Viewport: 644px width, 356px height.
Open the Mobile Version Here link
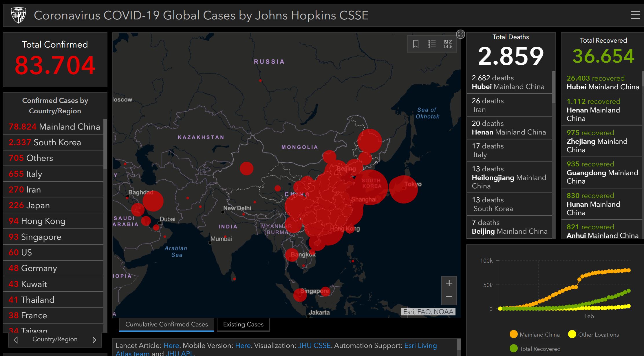coord(243,346)
